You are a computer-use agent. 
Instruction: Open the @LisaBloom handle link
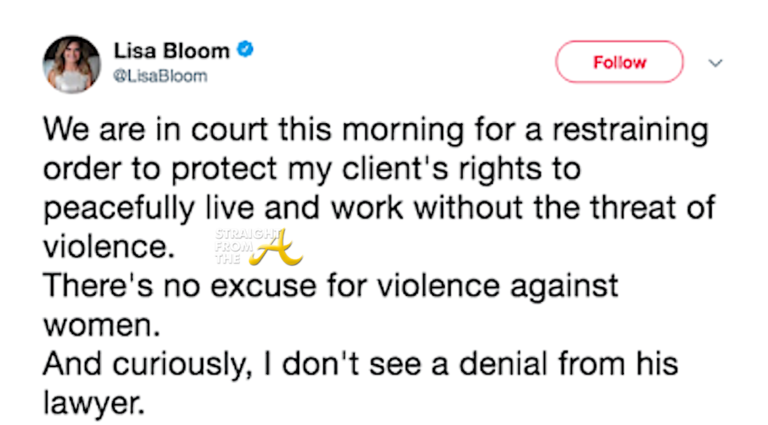pyautogui.click(x=160, y=76)
